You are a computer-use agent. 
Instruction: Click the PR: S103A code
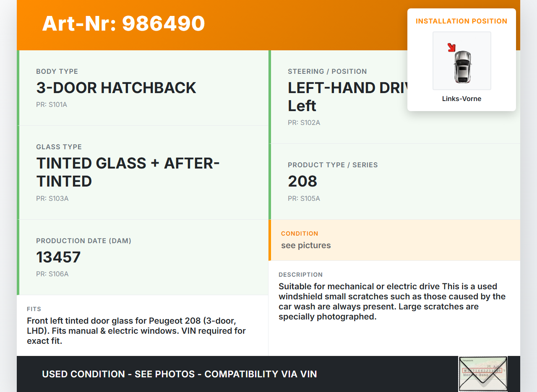[52, 199]
